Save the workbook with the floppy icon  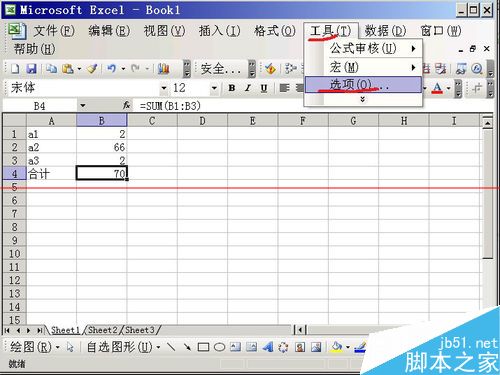[x=31, y=69]
